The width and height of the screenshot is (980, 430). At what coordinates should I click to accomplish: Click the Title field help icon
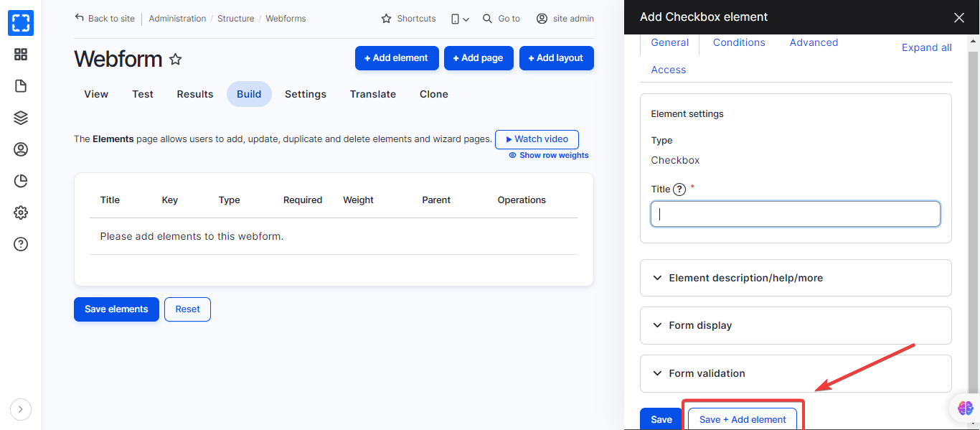[679, 190]
